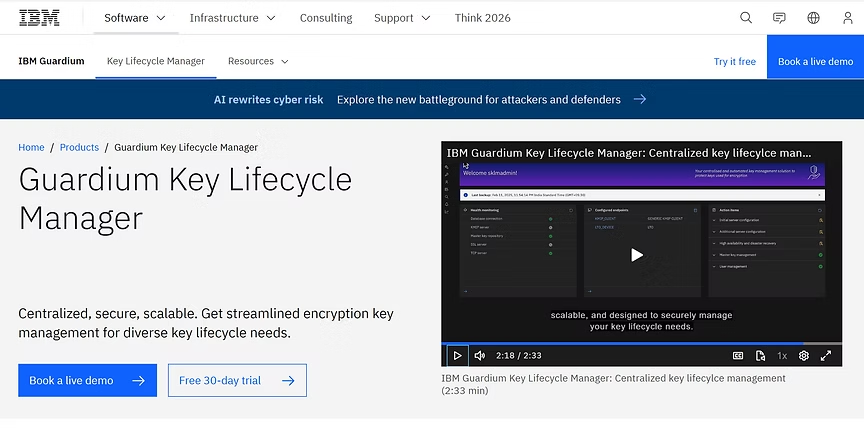Start the Free 30-day trial
The height and width of the screenshot is (430, 864).
point(237,380)
